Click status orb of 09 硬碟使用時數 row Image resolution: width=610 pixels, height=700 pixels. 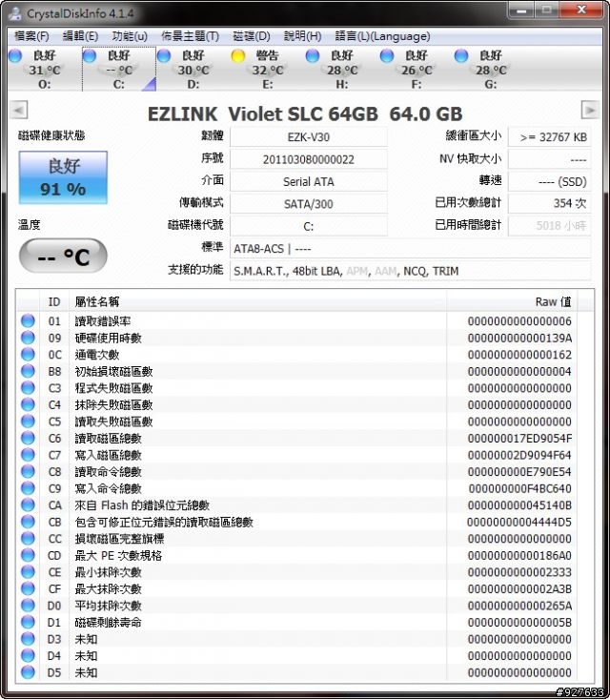[x=28, y=338]
